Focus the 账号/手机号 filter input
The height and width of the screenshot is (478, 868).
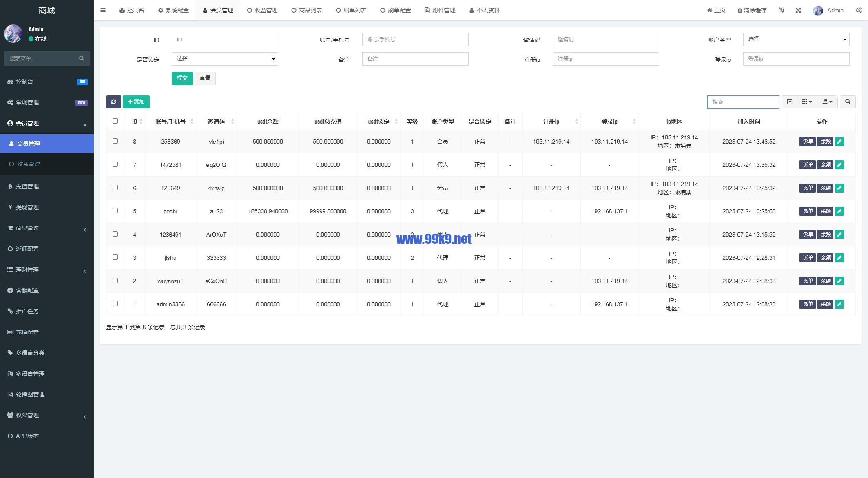[x=415, y=39]
